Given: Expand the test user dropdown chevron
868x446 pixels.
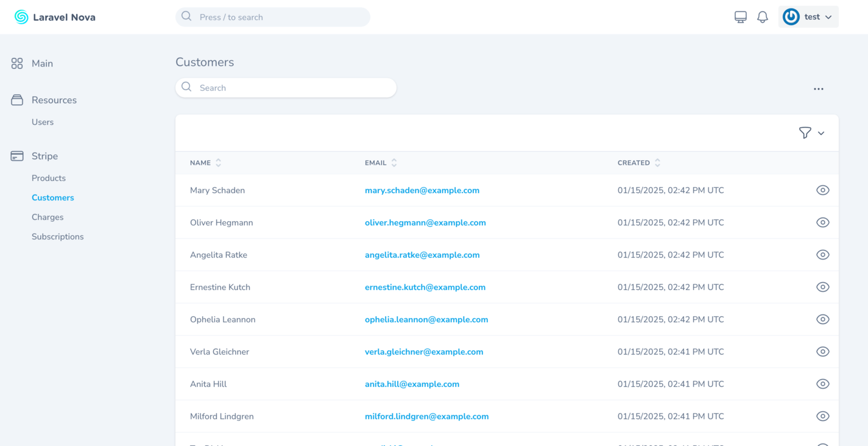Looking at the screenshot, I should [x=828, y=18].
